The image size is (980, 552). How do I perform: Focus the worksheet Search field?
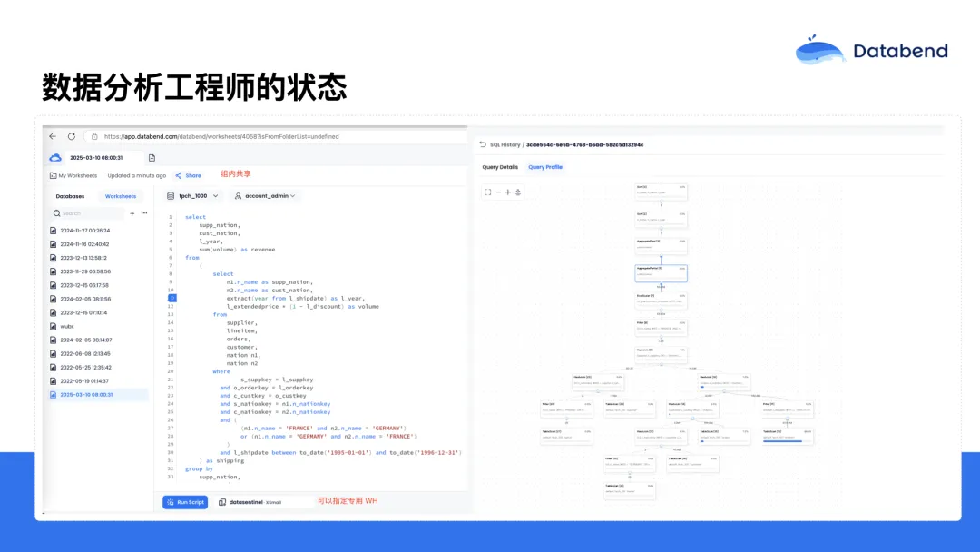[x=89, y=213]
